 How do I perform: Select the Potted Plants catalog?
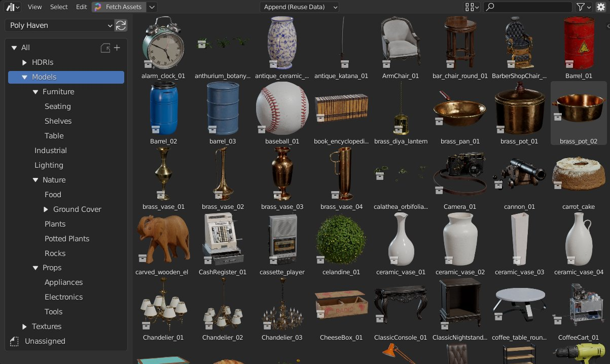click(x=66, y=239)
